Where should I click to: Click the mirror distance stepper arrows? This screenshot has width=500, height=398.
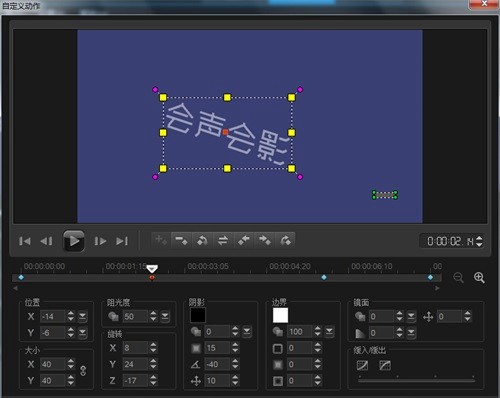[467, 316]
